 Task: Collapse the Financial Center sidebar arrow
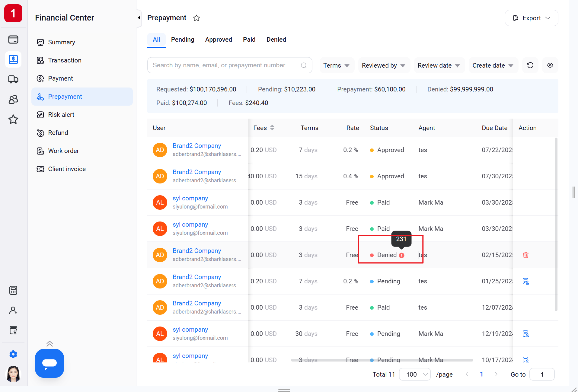click(139, 18)
